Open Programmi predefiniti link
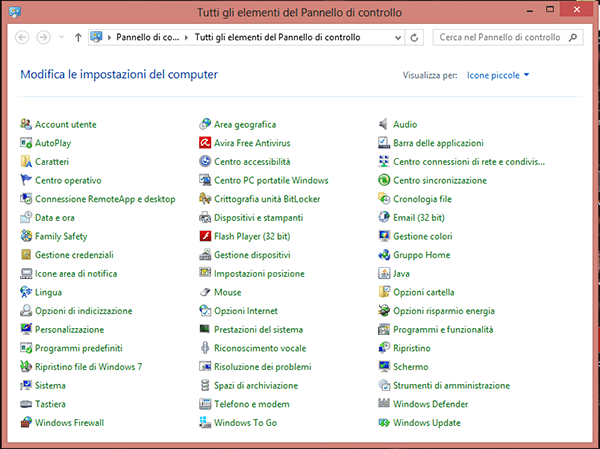 click(x=78, y=348)
